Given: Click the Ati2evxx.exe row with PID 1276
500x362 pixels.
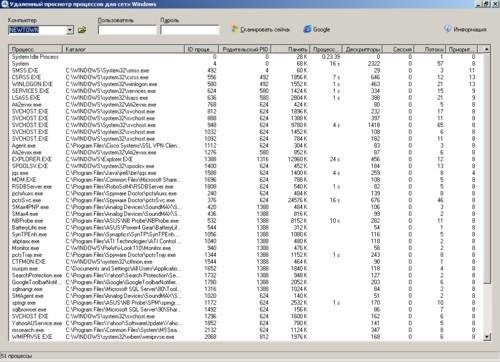Looking at the screenshot, I should click(246, 153).
